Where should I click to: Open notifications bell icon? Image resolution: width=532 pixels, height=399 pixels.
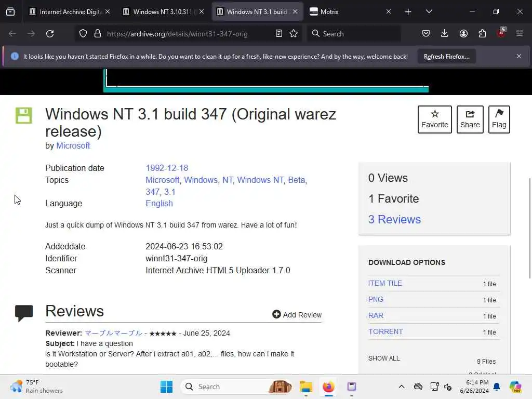pos(497,387)
